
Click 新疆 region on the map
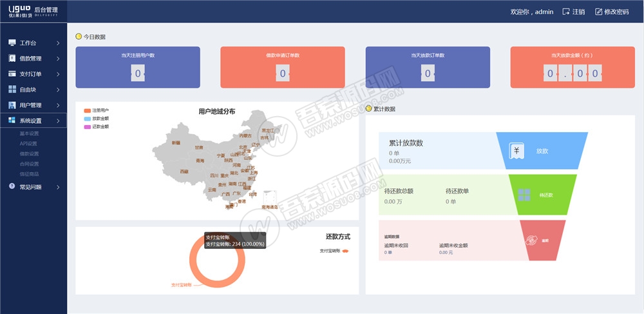(176, 142)
